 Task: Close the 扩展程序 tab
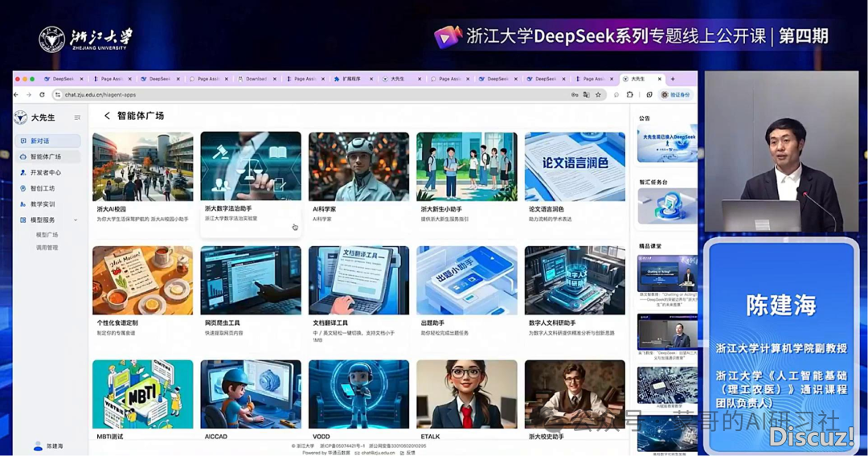tap(371, 80)
